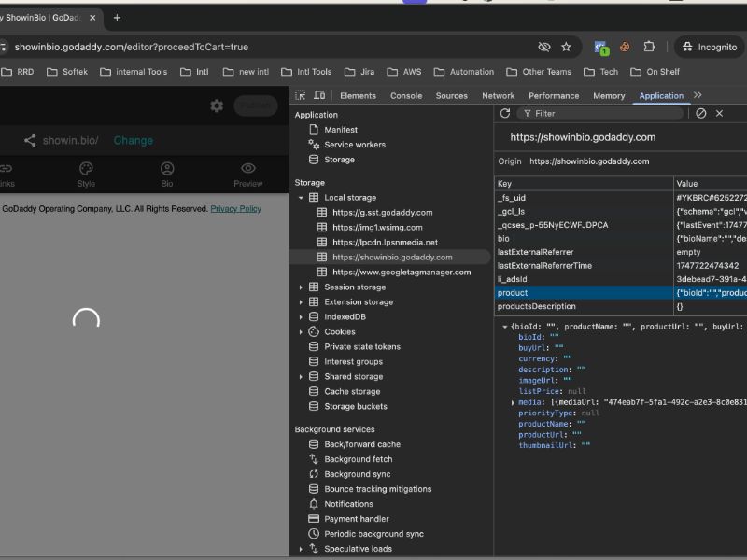Refresh the local storage table
Image resolution: width=747 pixels, height=560 pixels.
click(x=505, y=113)
